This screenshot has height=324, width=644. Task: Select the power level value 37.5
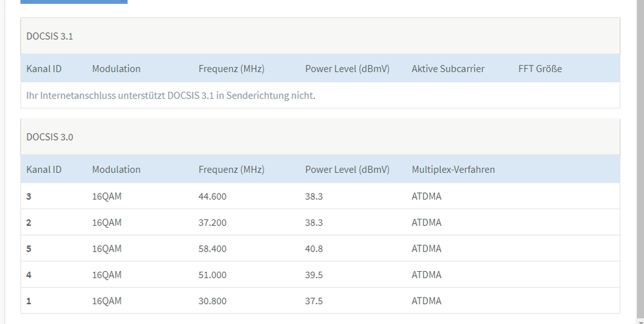pyautogui.click(x=314, y=301)
